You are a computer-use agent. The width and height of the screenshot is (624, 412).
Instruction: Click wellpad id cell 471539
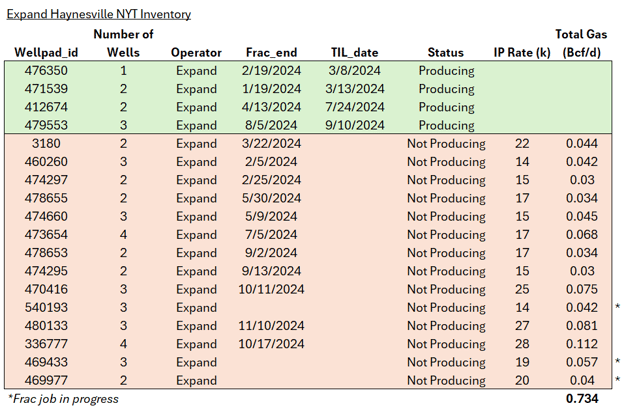(46, 89)
